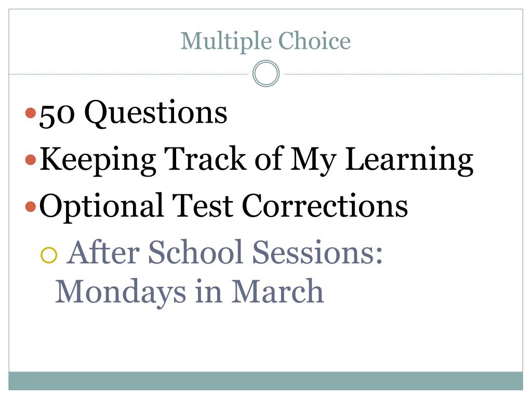Screen dimensions: 532x399
Task: Click the double-ring circle ornament under title
Action: [x=266, y=74]
